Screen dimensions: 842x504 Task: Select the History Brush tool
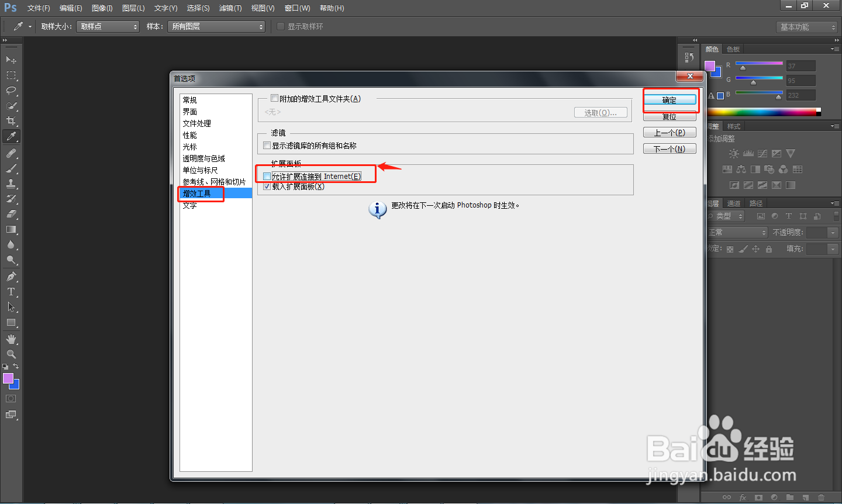pos(11,199)
